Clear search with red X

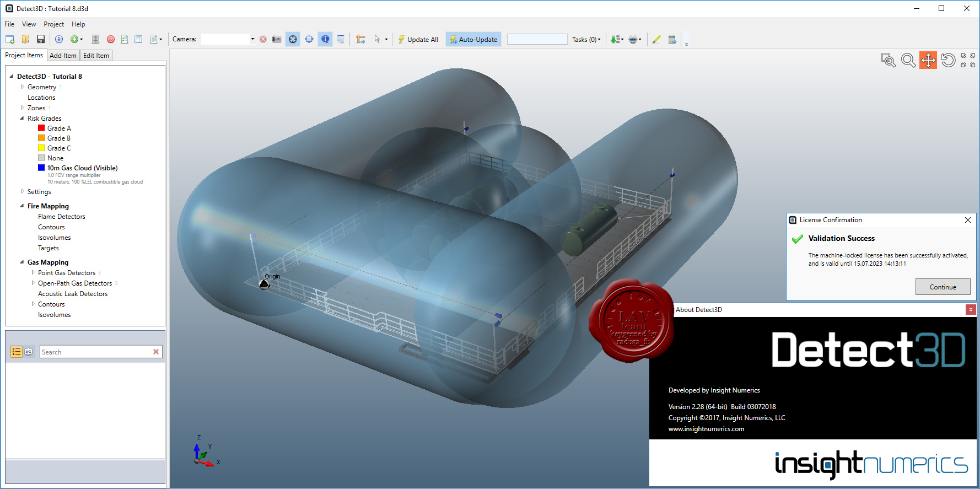156,352
